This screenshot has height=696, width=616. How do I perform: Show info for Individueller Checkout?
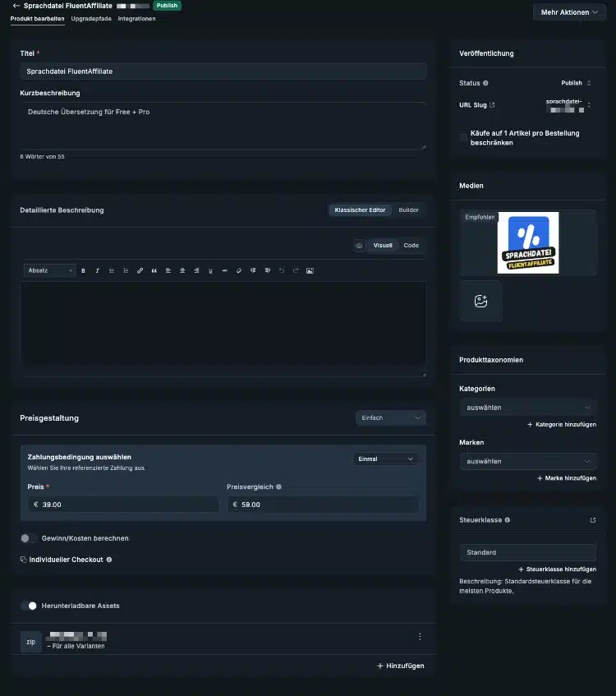click(109, 560)
